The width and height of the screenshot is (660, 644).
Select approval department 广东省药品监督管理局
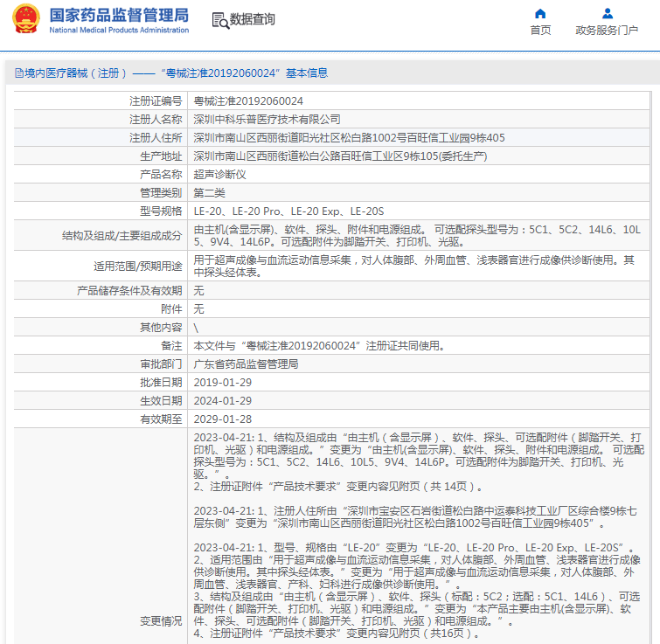(x=246, y=364)
